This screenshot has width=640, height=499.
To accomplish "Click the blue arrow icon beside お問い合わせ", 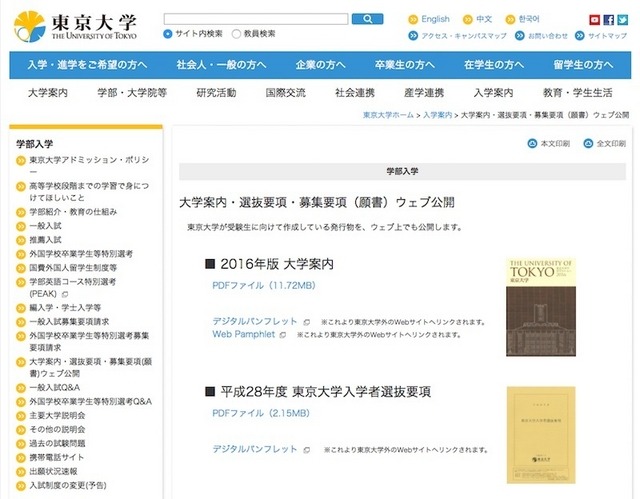I will (x=519, y=36).
